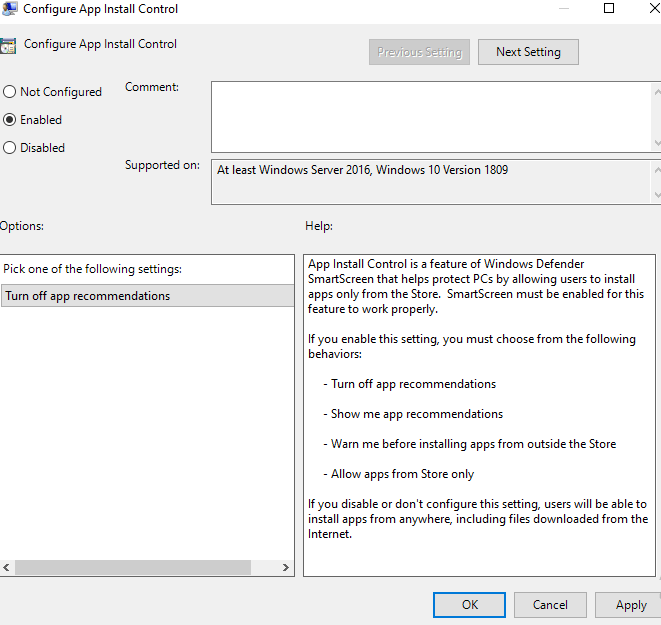
Task: Maximize the Configure App Install Control window
Action: 609,8
